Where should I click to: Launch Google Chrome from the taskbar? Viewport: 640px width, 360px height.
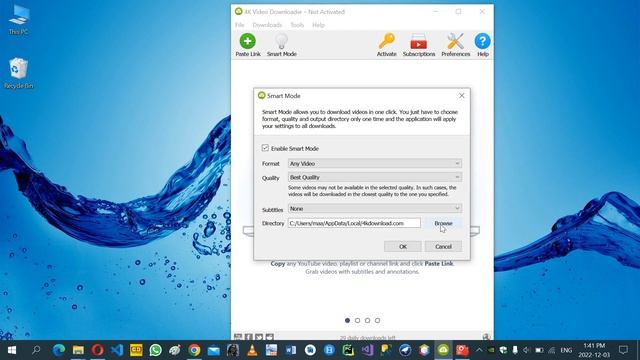pyautogui.click(x=194, y=350)
